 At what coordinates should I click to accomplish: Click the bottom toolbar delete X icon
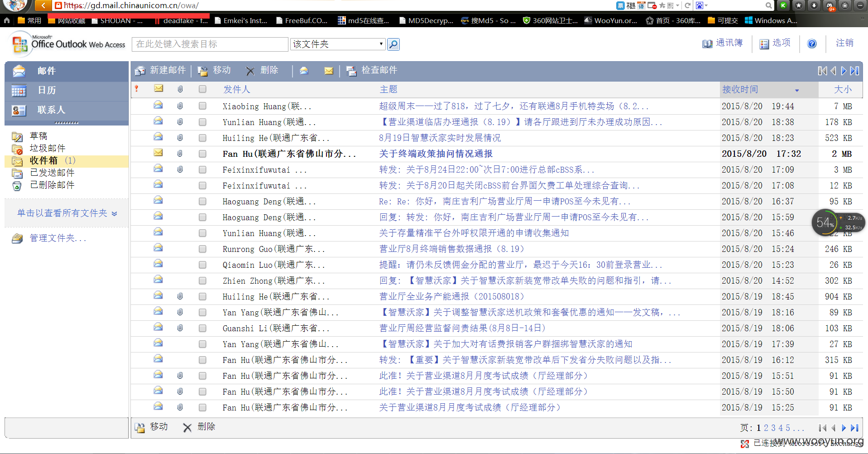tap(187, 427)
